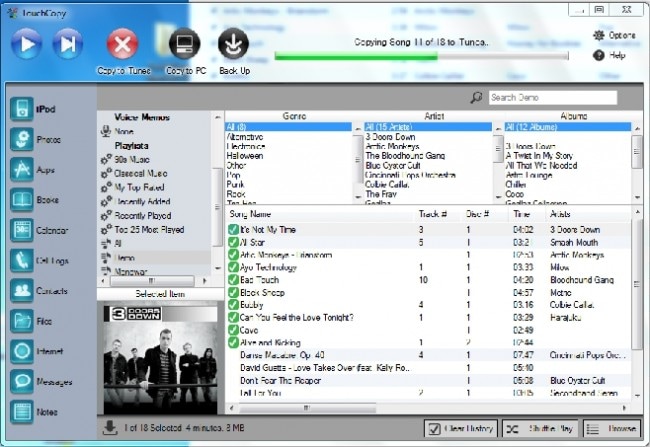650x447 pixels.
Task: Sort by the Time column header
Action: (x=521, y=214)
